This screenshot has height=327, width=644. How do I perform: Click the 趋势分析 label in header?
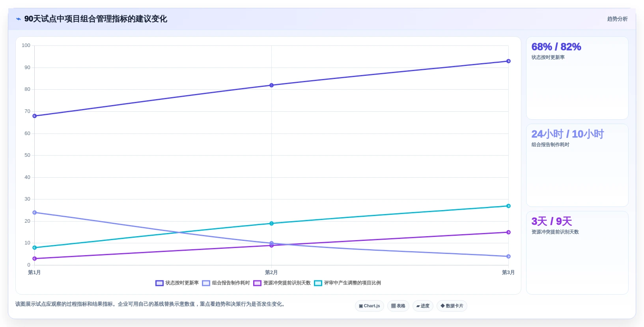pos(617,19)
